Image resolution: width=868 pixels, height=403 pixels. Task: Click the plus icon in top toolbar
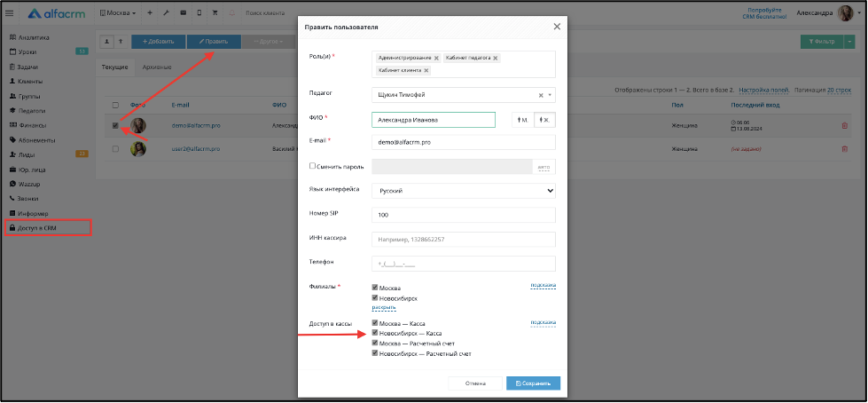pos(150,13)
